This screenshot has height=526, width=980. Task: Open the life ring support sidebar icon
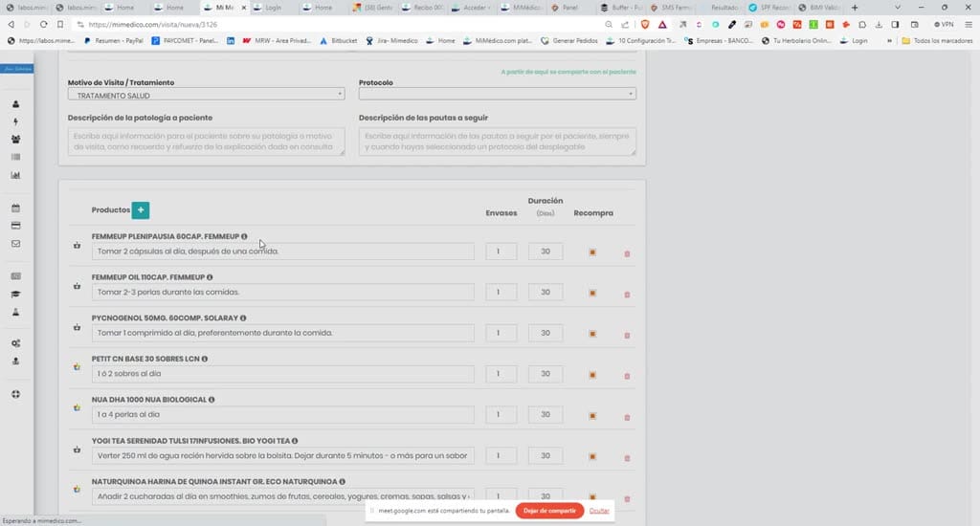point(15,394)
